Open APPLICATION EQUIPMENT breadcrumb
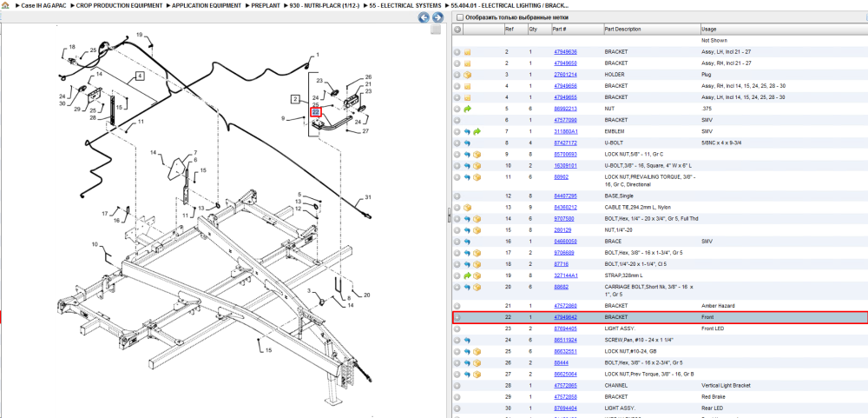Viewport: 868px width, 418px height. point(206,5)
